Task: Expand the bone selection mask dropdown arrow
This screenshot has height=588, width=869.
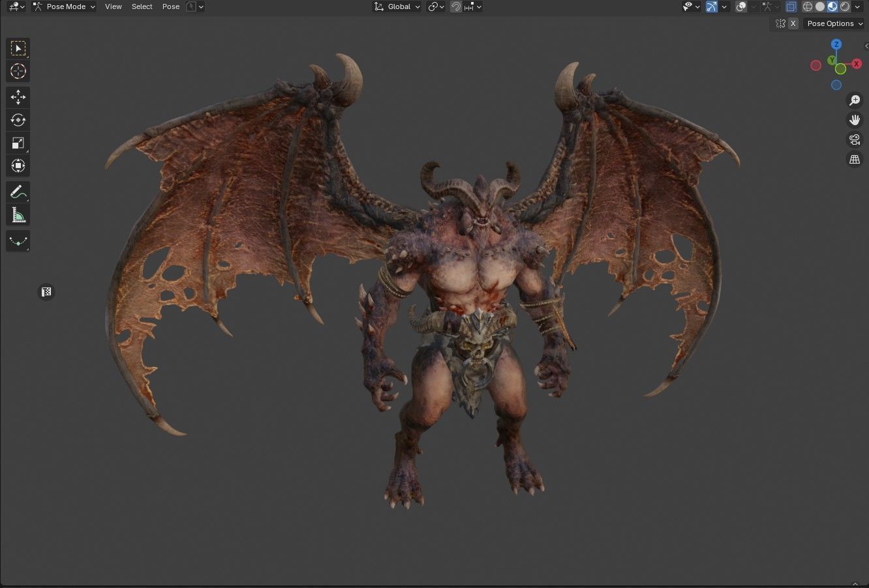Action: point(201,7)
